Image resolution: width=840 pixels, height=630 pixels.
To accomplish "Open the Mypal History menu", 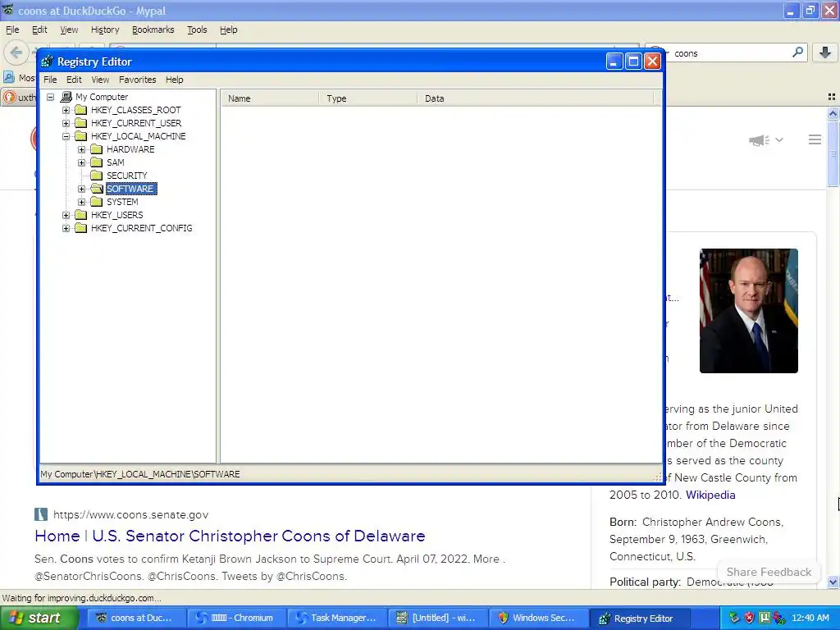I will point(105,30).
